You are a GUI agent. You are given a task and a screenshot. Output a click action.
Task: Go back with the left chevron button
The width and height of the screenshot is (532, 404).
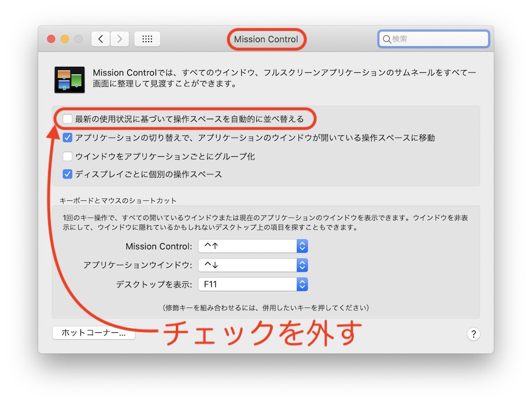pos(101,39)
